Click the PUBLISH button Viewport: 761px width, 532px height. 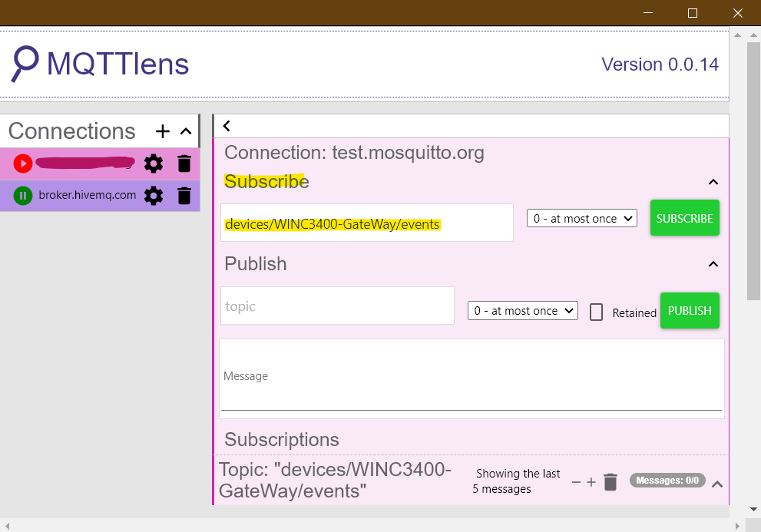pos(690,311)
